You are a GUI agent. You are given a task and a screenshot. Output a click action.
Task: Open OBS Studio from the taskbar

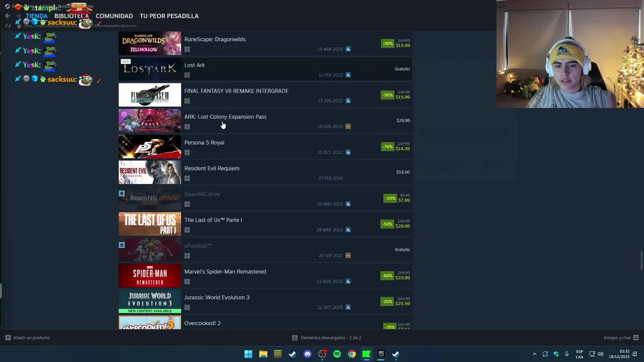click(x=322, y=354)
